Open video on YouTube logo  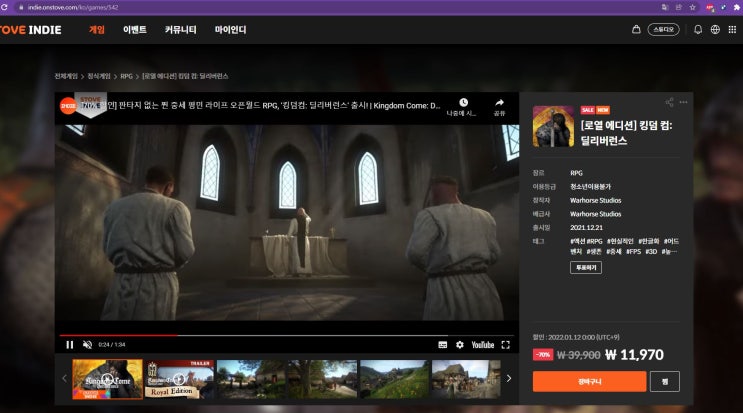coord(482,345)
